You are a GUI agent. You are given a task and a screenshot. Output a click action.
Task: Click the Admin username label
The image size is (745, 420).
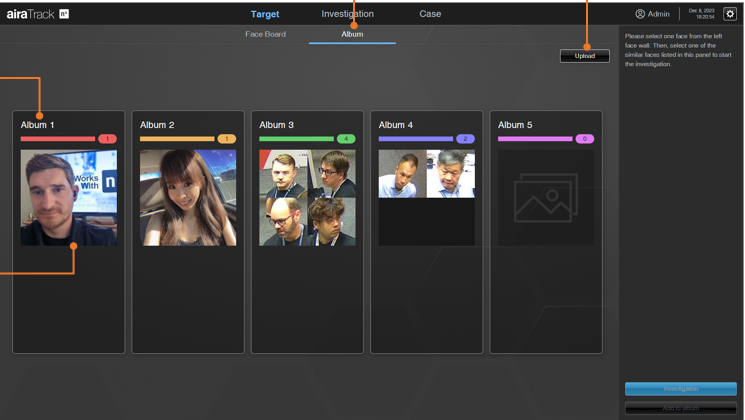click(x=659, y=14)
